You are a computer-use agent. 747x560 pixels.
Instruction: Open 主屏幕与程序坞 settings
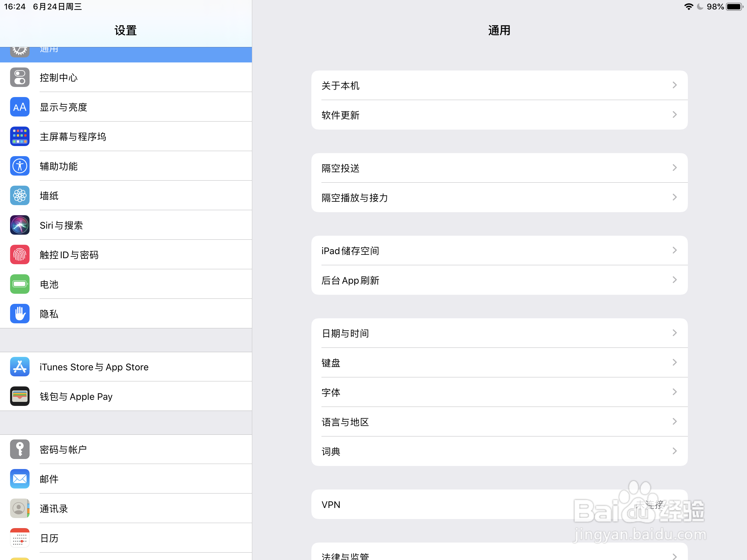click(126, 136)
